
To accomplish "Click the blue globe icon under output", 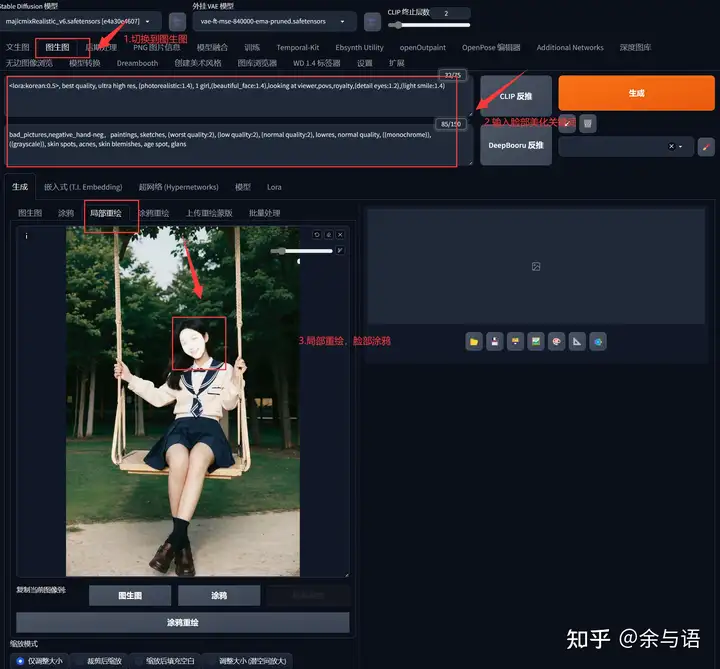I will click(x=598, y=342).
